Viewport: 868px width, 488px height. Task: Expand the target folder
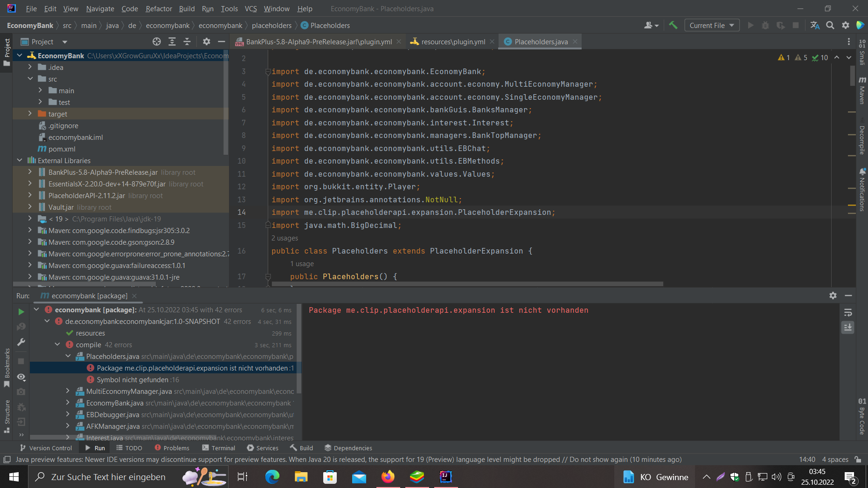coord(30,114)
